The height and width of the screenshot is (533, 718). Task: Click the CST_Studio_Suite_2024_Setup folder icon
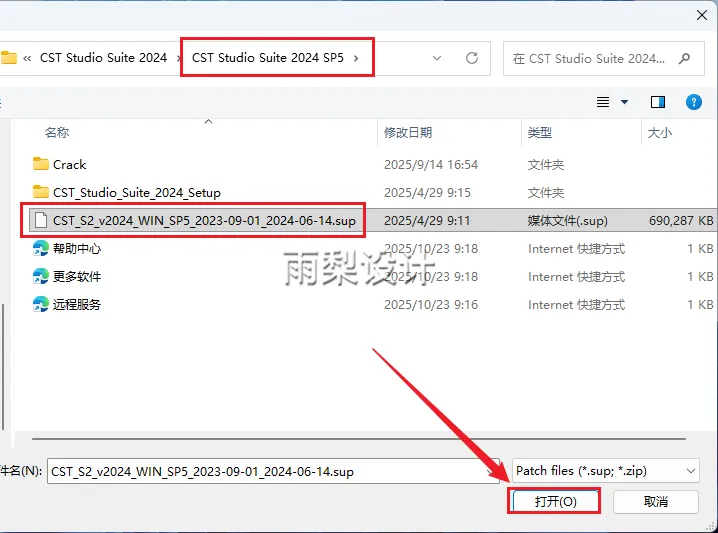[x=40, y=192]
